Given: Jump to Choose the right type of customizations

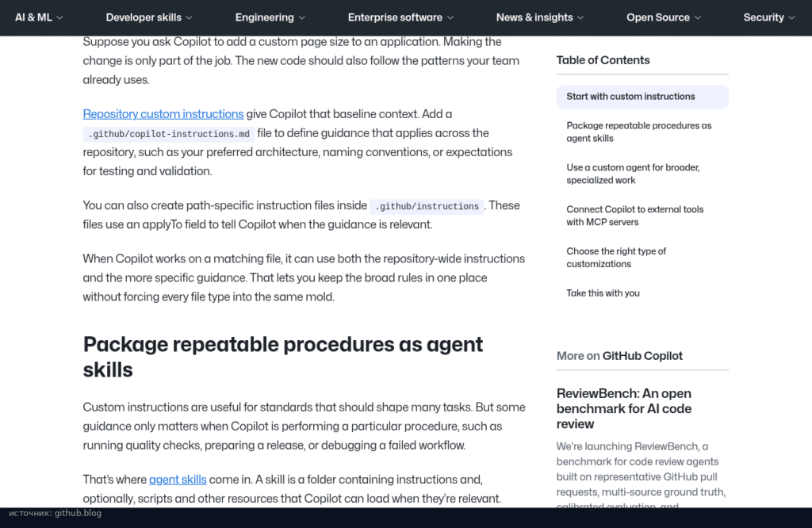Looking at the screenshot, I should click(616, 258).
